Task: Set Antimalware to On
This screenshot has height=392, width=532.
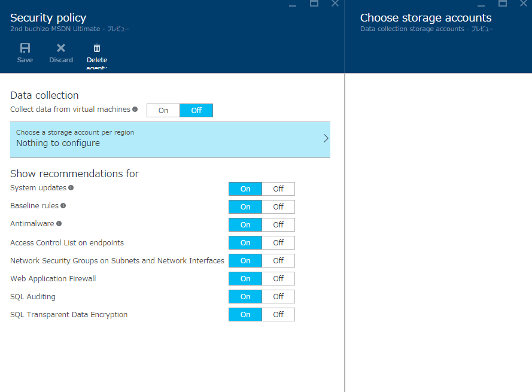Action: 245,224
